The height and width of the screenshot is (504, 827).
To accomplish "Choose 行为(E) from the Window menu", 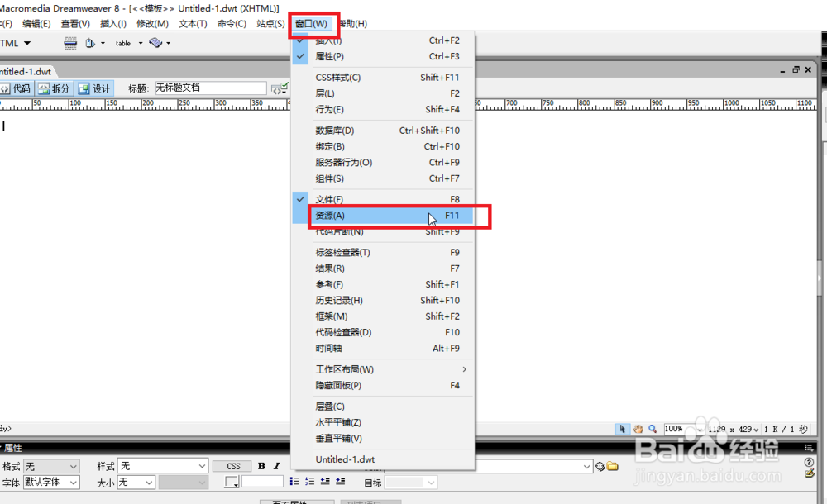I will 383,110.
